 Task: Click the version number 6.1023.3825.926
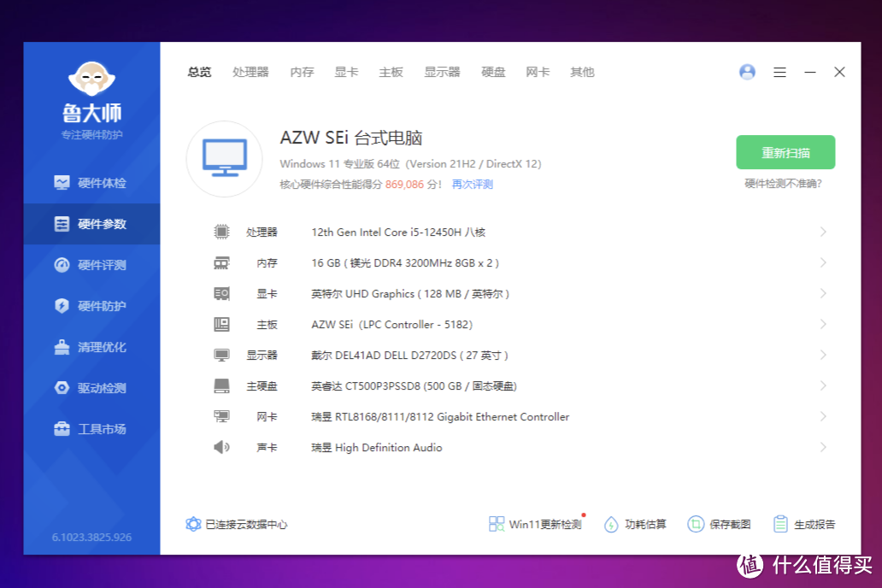91,538
